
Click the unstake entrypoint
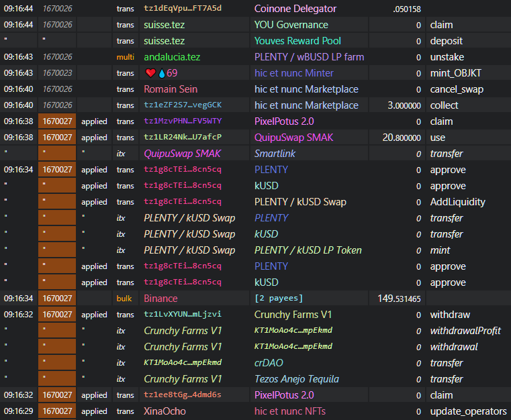click(x=447, y=57)
